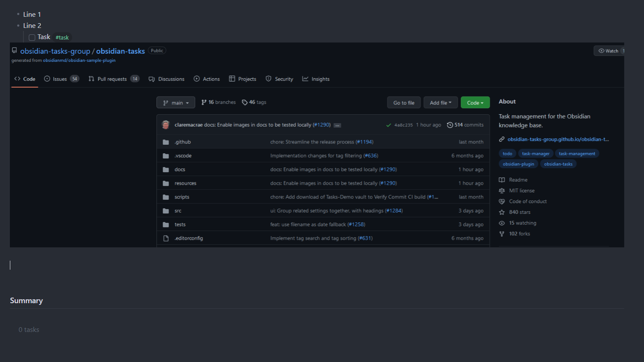The width and height of the screenshot is (644, 362).
Task: Open the 'Add file' dropdown
Action: [440, 102]
